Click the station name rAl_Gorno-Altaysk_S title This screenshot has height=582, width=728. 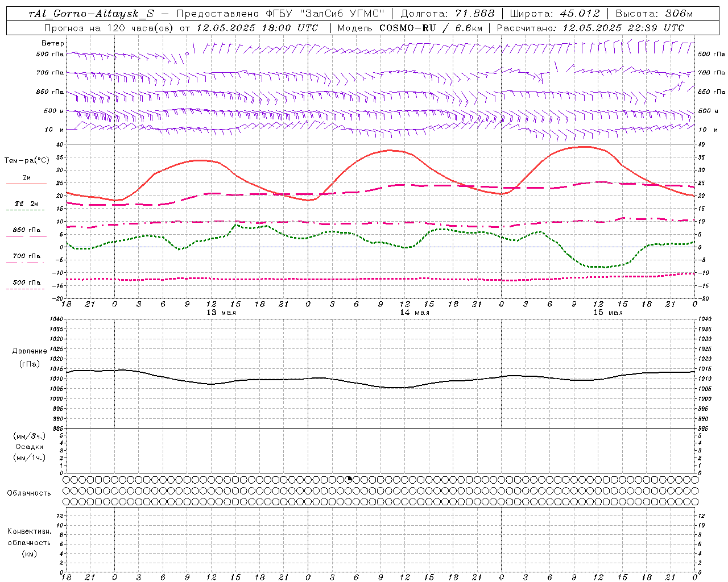point(92,14)
